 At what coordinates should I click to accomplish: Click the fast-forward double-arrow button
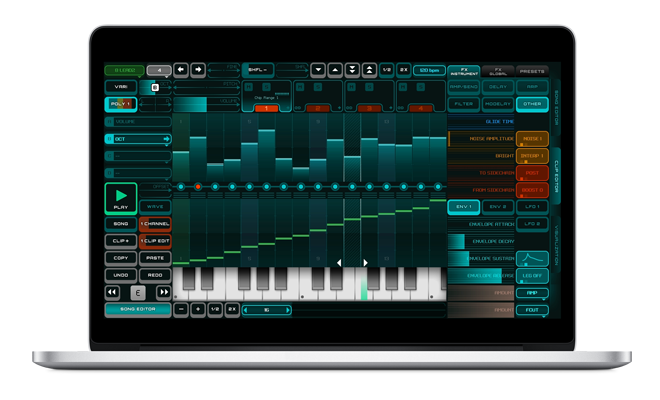[x=164, y=292]
